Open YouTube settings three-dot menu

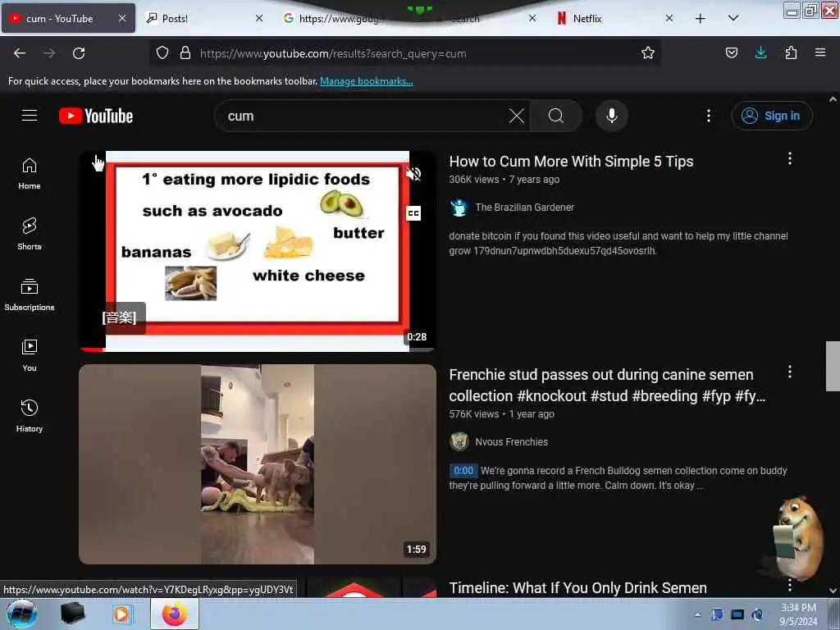(708, 116)
